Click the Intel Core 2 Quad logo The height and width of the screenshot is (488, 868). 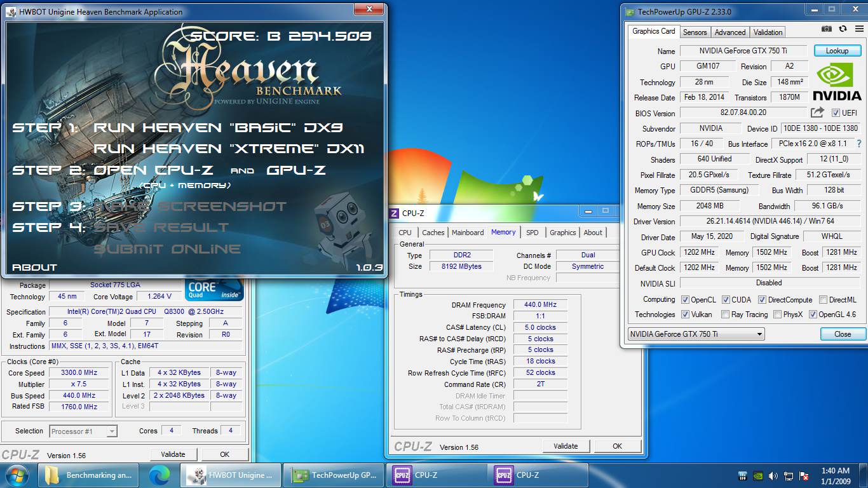[x=215, y=290]
